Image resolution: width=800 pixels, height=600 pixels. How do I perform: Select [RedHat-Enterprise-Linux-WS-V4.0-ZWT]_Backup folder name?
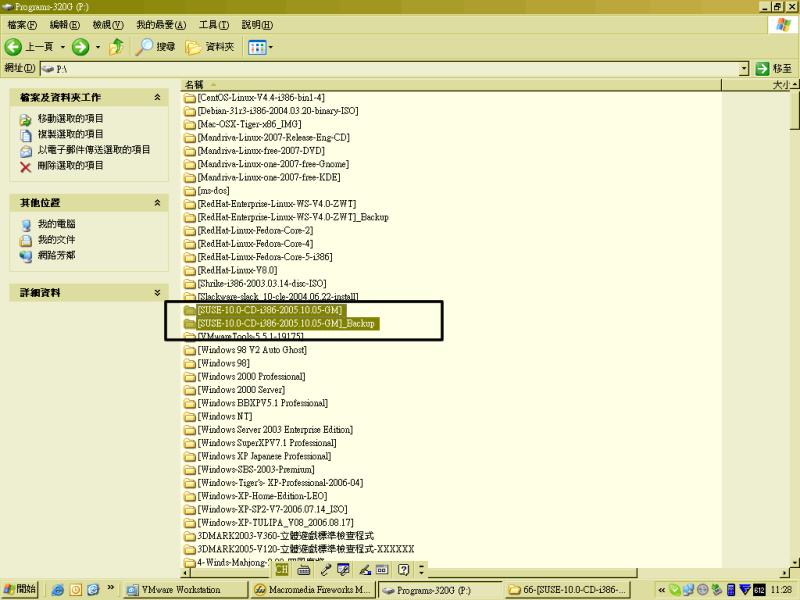pyautogui.click(x=293, y=217)
